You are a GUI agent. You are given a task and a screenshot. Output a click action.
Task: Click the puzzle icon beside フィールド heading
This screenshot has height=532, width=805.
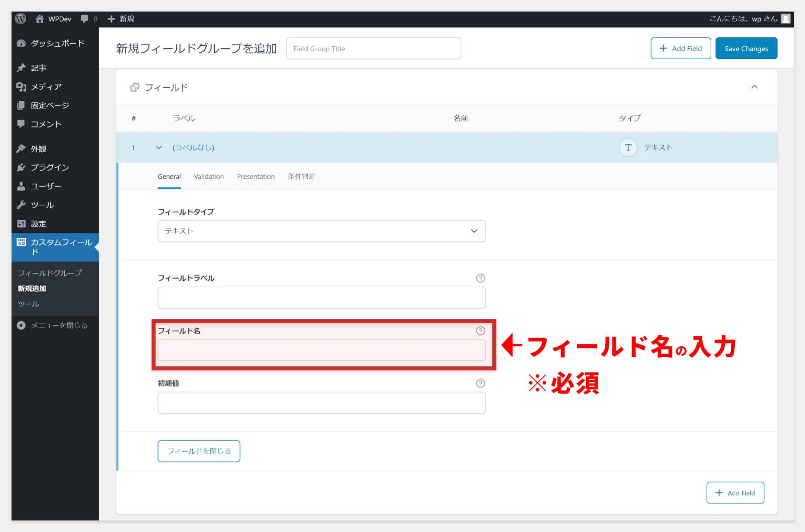135,87
